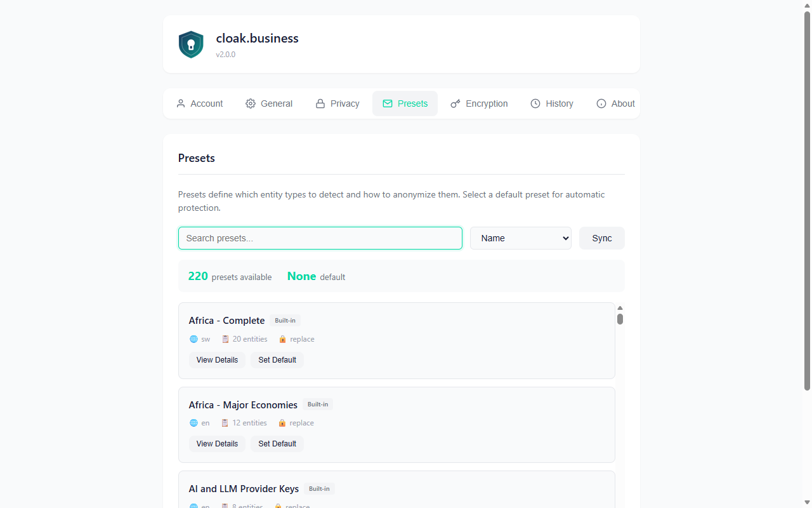Click globe icon on Africa - Complete preset
812x508 pixels.
(194, 339)
